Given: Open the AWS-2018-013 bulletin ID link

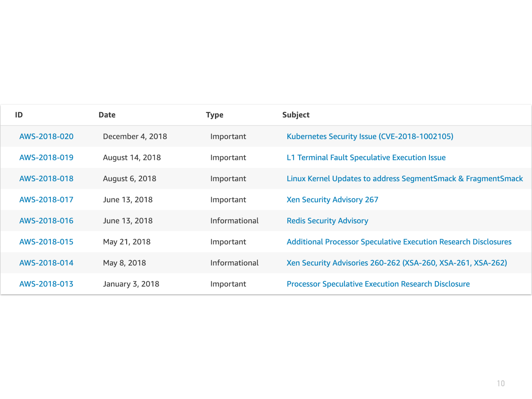Looking at the screenshot, I should pos(46,284).
